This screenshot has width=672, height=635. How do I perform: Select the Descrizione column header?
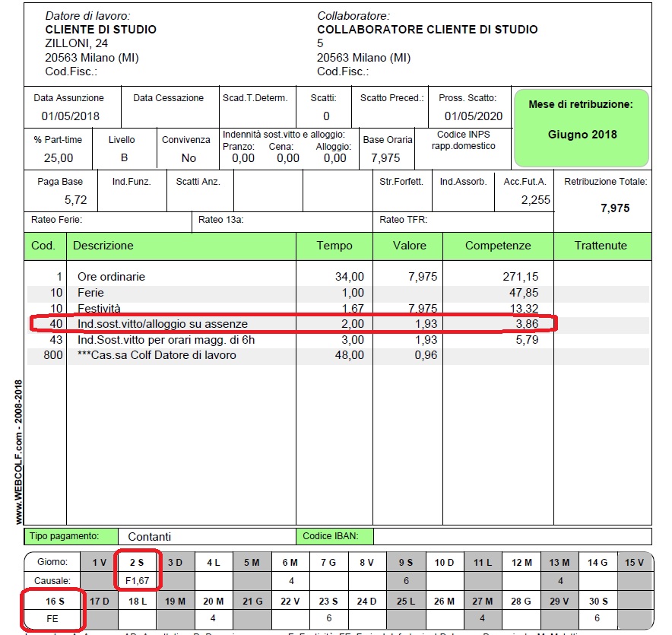pyautogui.click(x=103, y=246)
